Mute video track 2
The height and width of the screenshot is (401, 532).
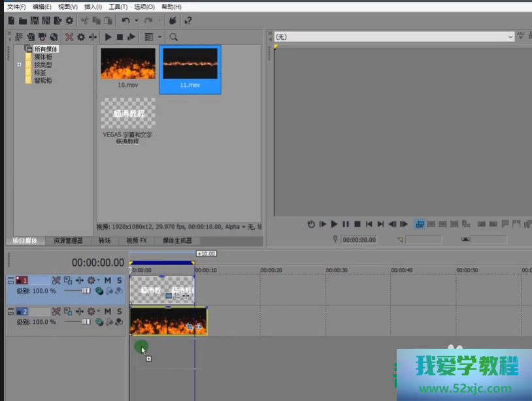click(x=108, y=312)
